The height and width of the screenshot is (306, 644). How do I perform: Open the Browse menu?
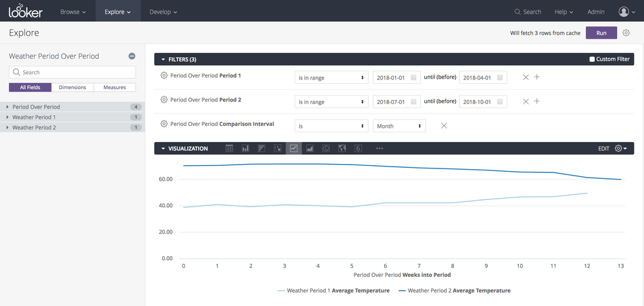[x=73, y=12]
